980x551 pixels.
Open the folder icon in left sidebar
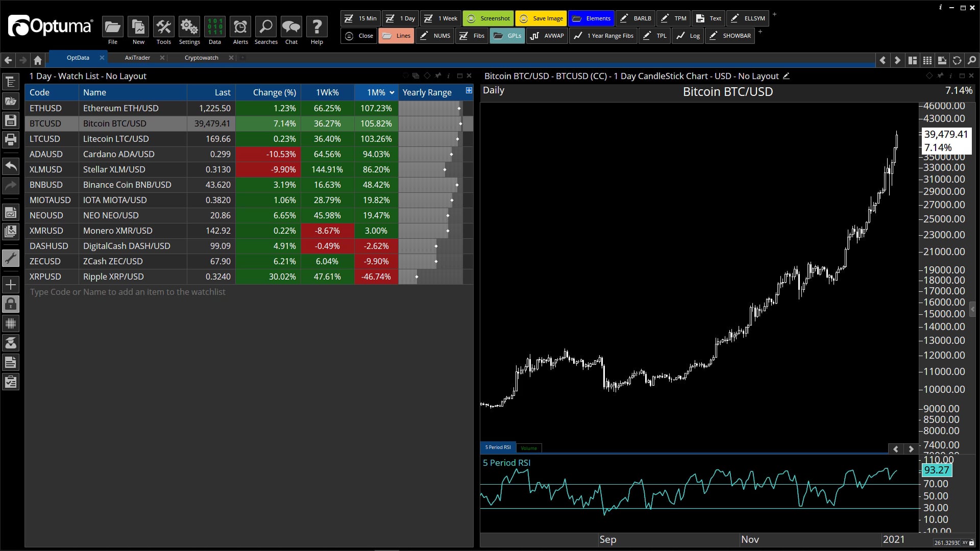[11, 101]
